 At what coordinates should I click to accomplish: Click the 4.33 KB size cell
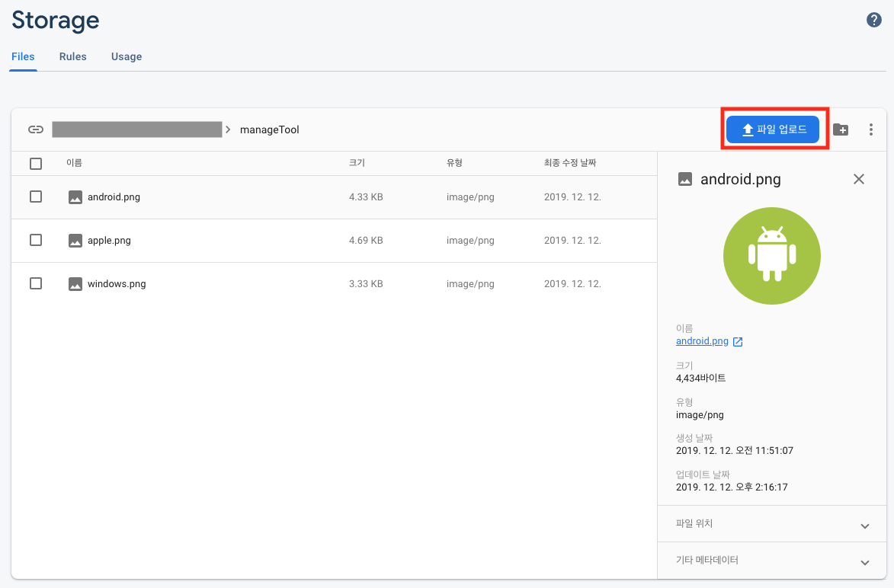click(x=366, y=197)
